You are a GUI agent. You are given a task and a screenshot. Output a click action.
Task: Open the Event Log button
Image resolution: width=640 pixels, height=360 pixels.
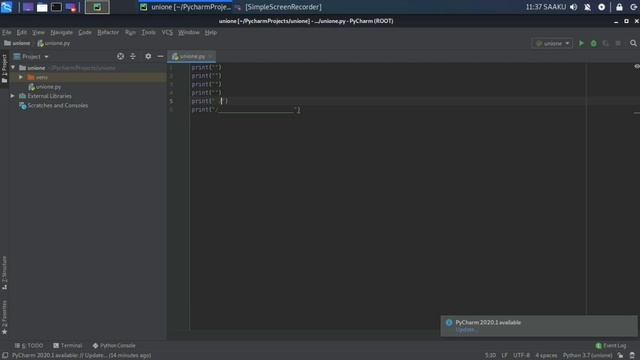[x=611, y=346]
